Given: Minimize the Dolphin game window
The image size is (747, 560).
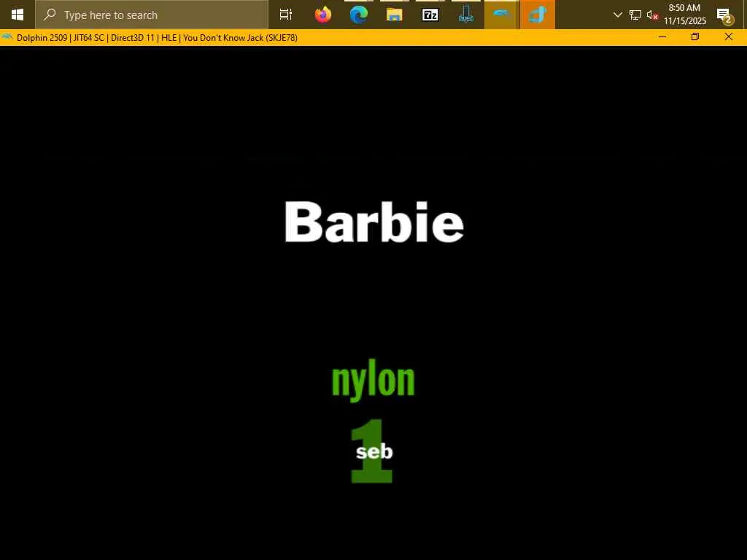Looking at the screenshot, I should click(662, 37).
